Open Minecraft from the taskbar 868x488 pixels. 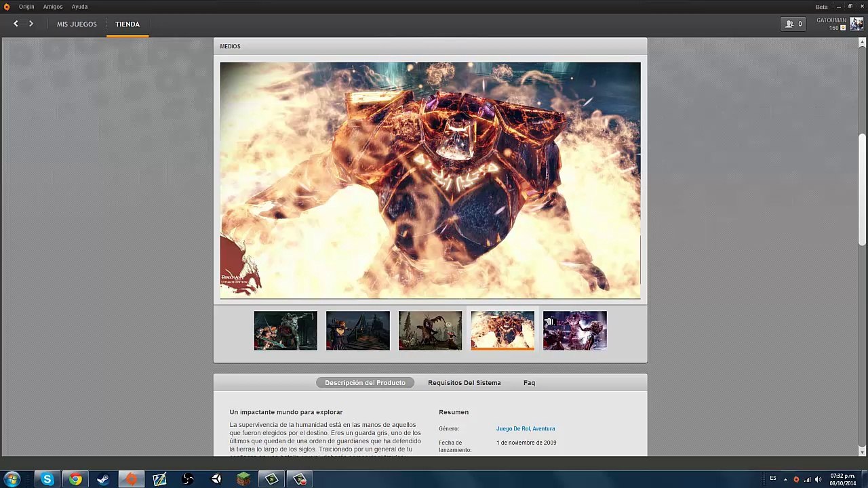(x=243, y=480)
